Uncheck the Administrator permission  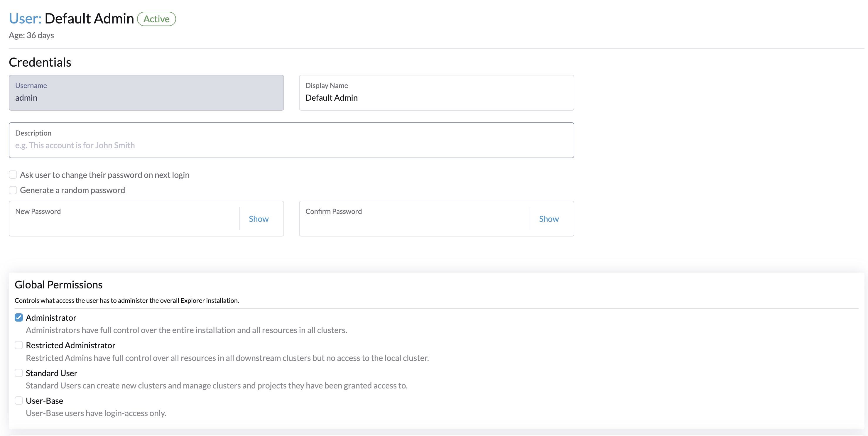click(19, 317)
